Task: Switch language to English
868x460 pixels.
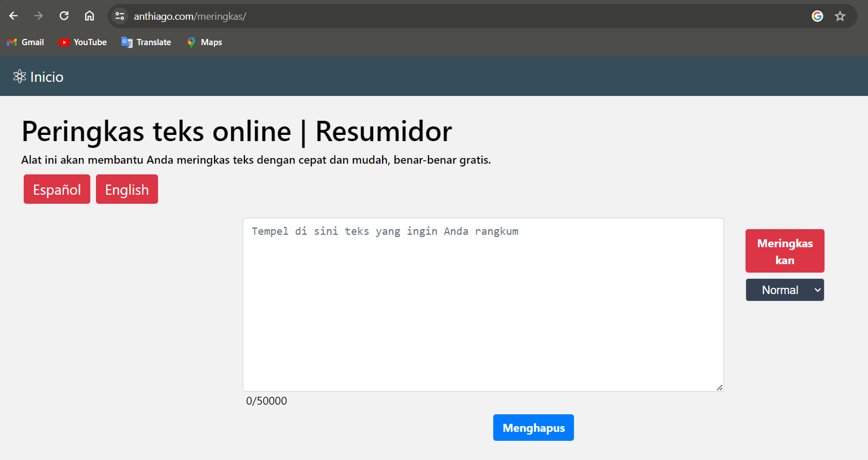Action: tap(127, 190)
